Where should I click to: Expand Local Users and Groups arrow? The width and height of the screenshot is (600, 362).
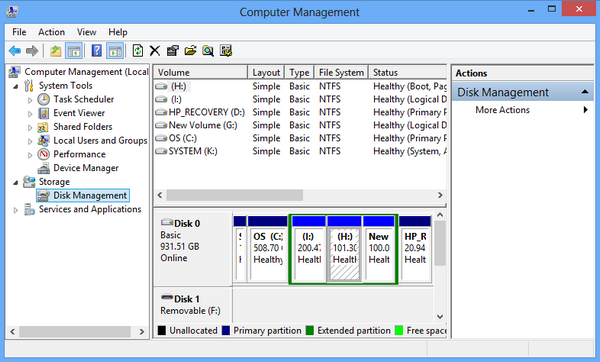[30, 141]
